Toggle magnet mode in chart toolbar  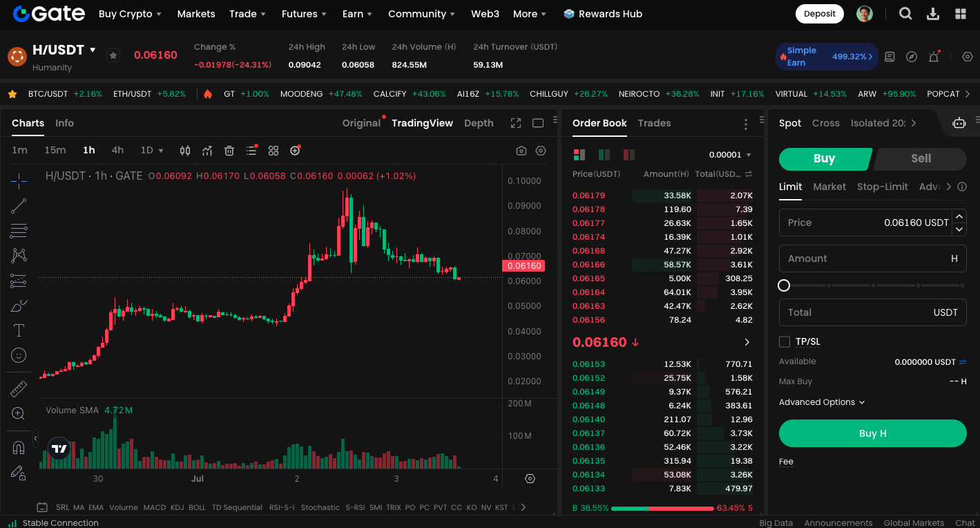coord(19,448)
